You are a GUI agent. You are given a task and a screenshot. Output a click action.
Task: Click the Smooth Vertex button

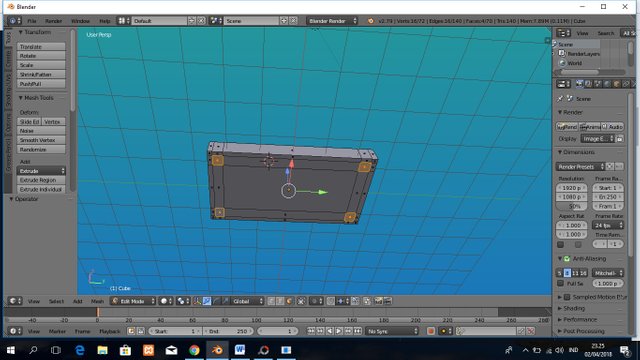pos(41,140)
